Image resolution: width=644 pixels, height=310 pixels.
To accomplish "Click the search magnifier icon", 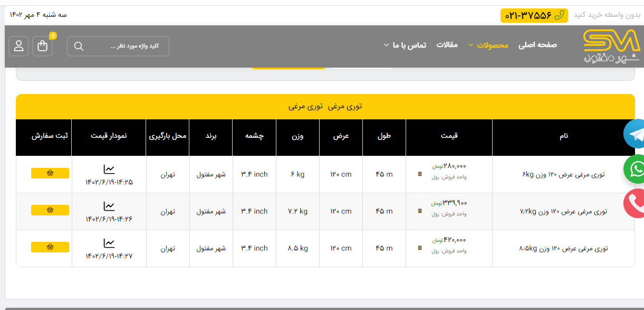I will point(79,46).
